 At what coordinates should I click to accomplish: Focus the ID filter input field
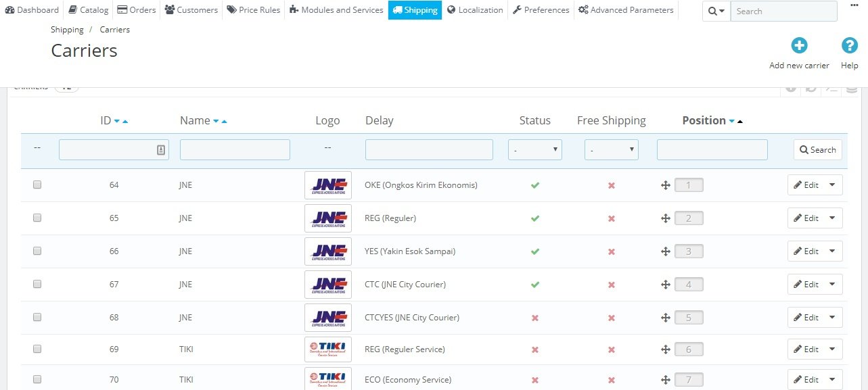[114, 150]
